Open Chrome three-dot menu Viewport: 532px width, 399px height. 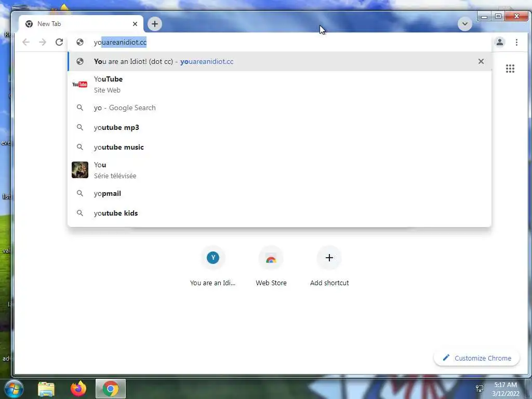pyautogui.click(x=516, y=42)
